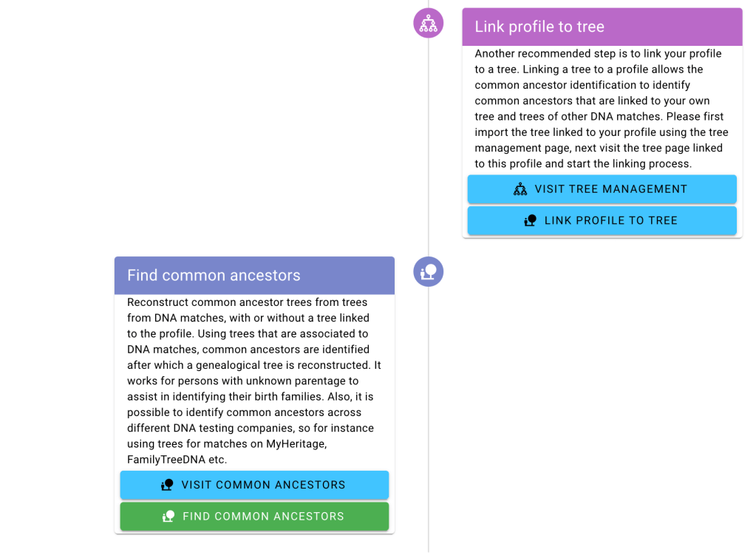Select the "Find common ancestors" card header

click(254, 276)
